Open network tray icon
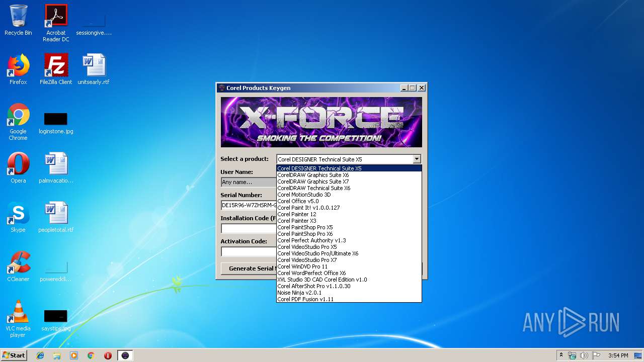This screenshot has height=362, width=644. [572, 355]
